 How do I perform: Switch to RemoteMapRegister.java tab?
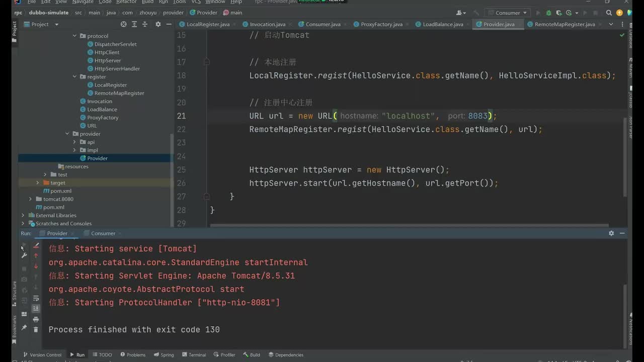(x=565, y=24)
